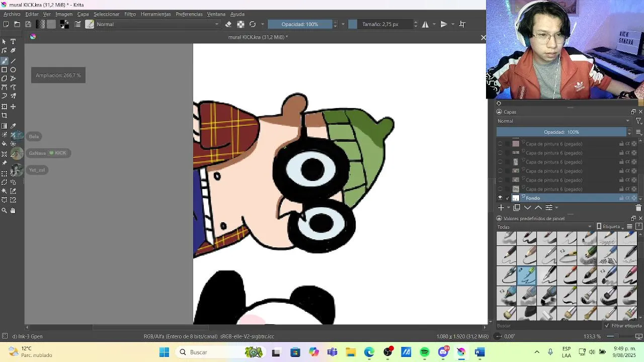Click the Open file folder icon
The image size is (644, 362).
click(x=17, y=24)
